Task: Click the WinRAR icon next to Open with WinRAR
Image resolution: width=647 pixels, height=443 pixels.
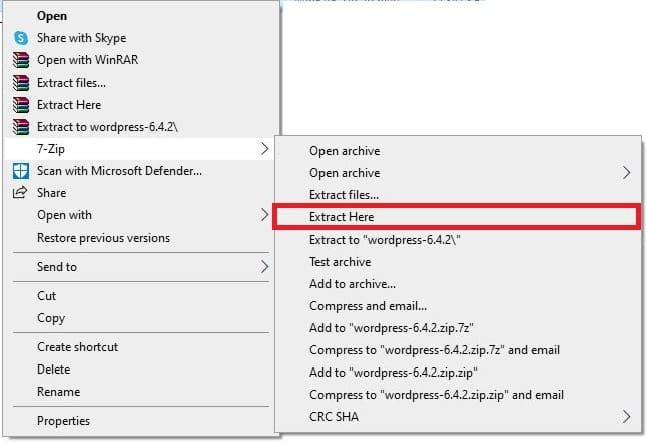Action: pos(21,59)
